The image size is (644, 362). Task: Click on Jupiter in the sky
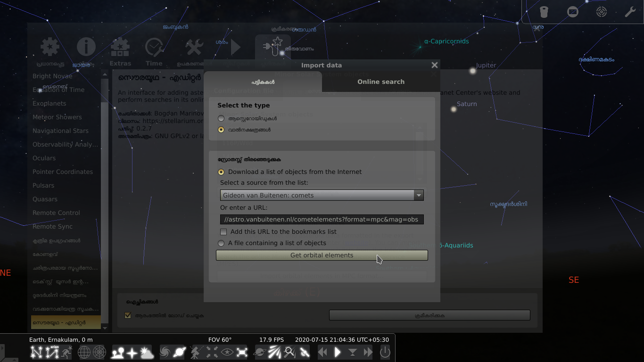pyautogui.click(x=473, y=71)
